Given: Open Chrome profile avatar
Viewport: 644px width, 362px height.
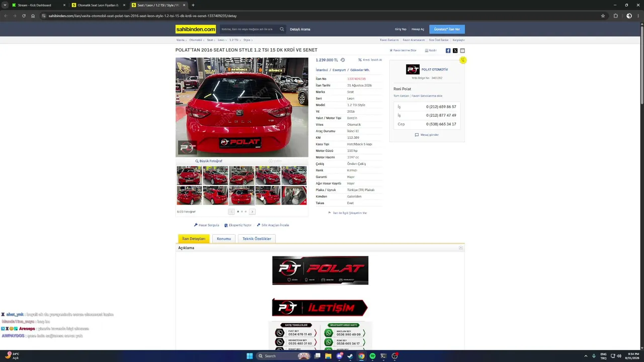Looking at the screenshot, I should pos(629,16).
